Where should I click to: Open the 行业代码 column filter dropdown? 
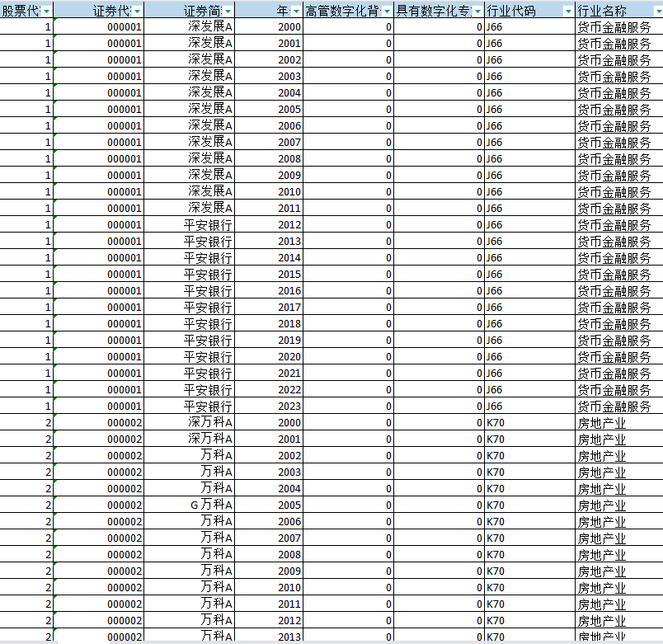coord(567,11)
